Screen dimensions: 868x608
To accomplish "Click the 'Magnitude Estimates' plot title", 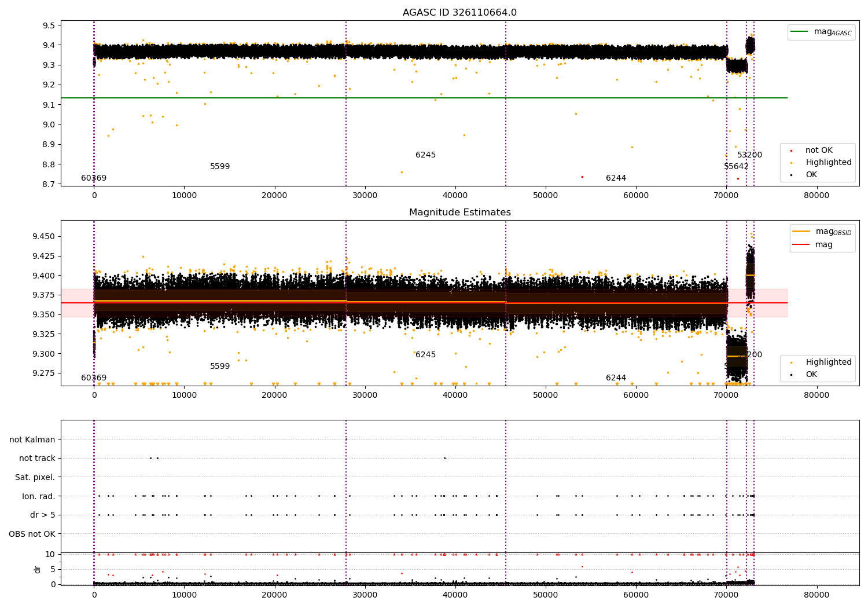I will pos(460,213).
